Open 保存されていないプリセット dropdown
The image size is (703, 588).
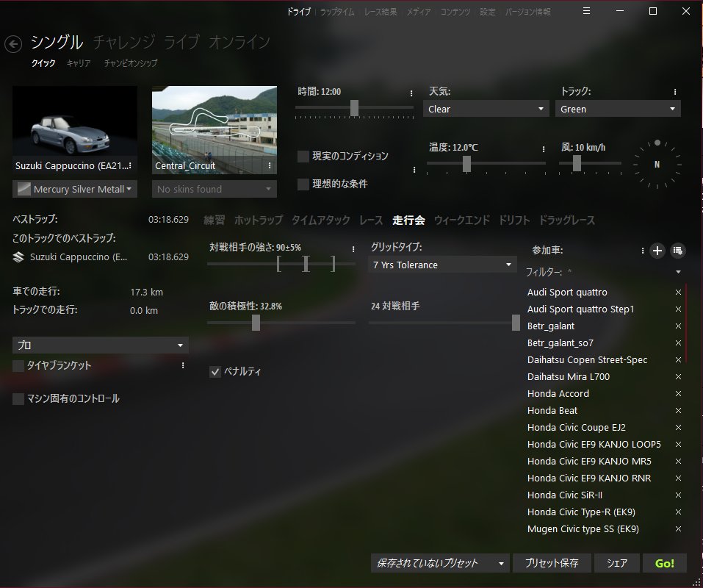click(x=440, y=563)
